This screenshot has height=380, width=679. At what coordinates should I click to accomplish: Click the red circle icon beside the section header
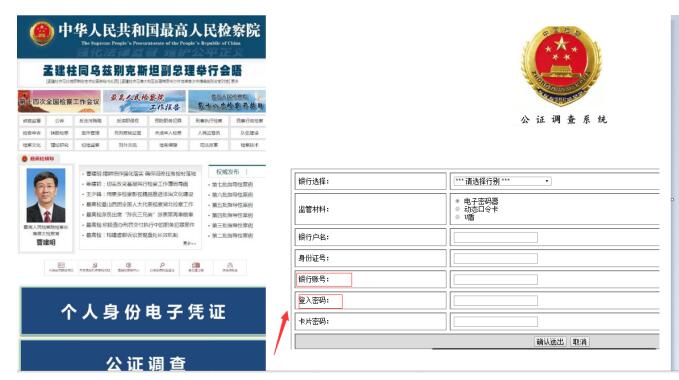click(x=24, y=159)
